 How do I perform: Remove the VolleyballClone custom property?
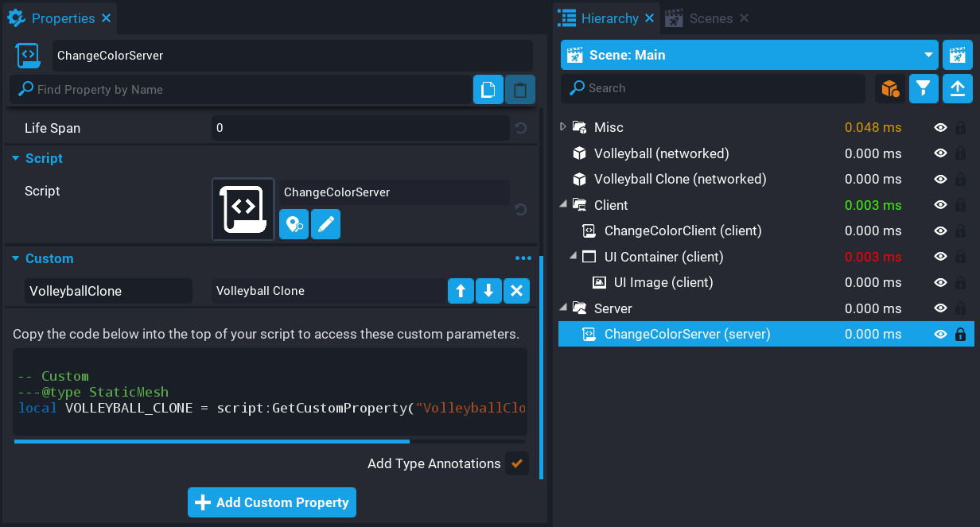click(516, 291)
